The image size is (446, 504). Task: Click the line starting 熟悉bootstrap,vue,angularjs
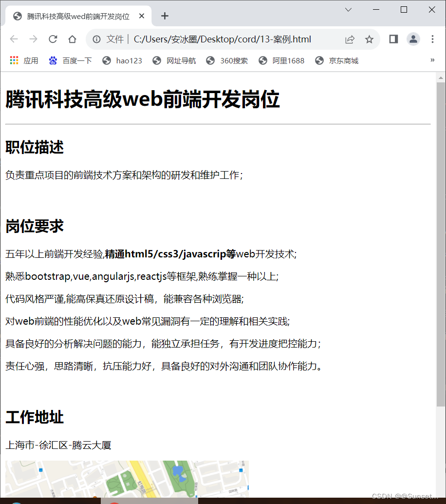[x=142, y=276]
